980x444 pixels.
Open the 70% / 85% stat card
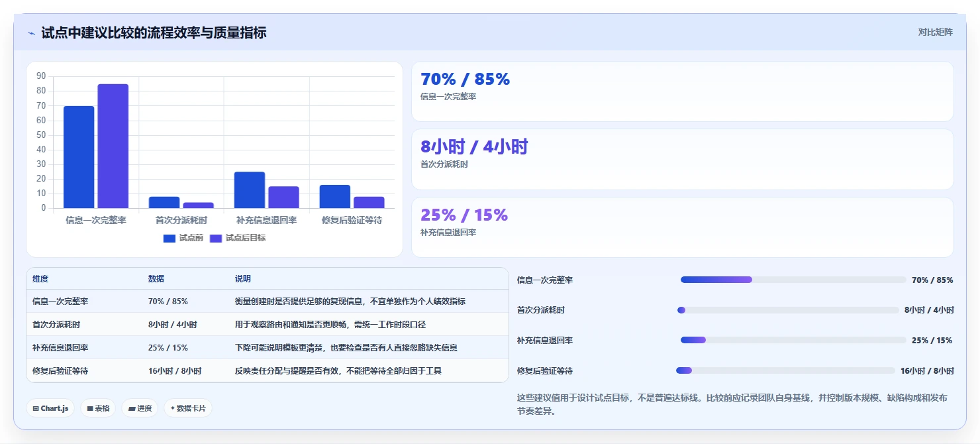[683, 91]
